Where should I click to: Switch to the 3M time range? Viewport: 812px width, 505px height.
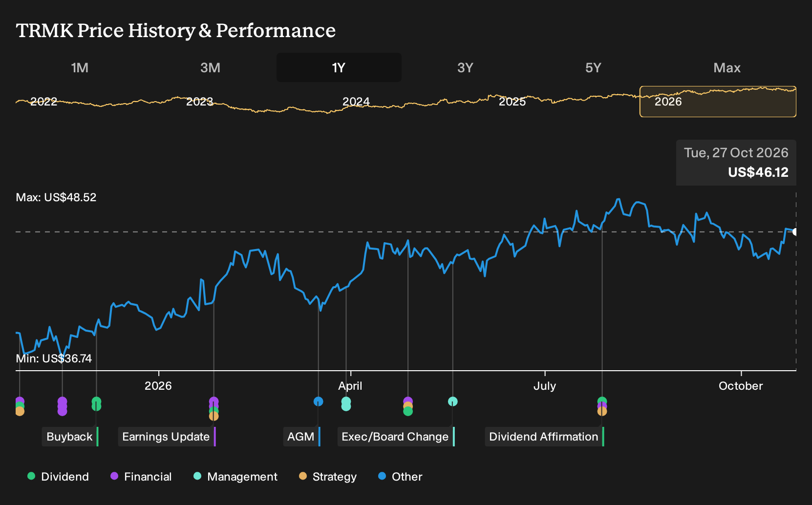[x=210, y=67]
